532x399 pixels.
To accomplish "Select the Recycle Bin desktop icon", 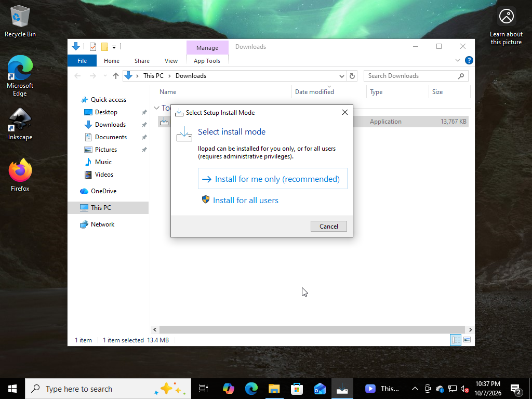I will tap(20, 21).
